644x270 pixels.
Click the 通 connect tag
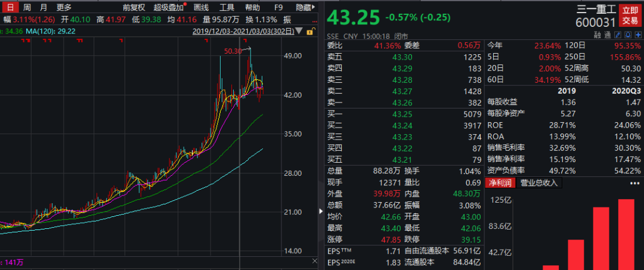608,35
